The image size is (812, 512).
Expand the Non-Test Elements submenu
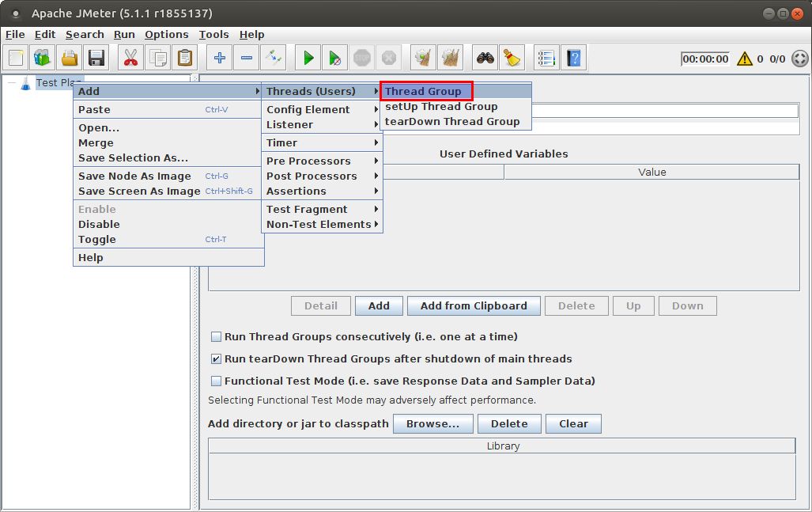(322, 224)
